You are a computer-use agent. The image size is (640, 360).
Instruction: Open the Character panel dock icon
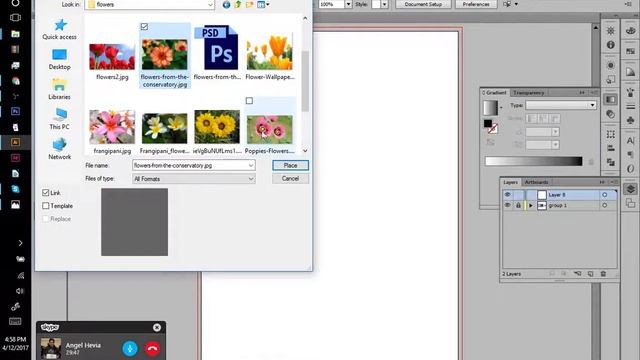pyautogui.click(x=630, y=140)
